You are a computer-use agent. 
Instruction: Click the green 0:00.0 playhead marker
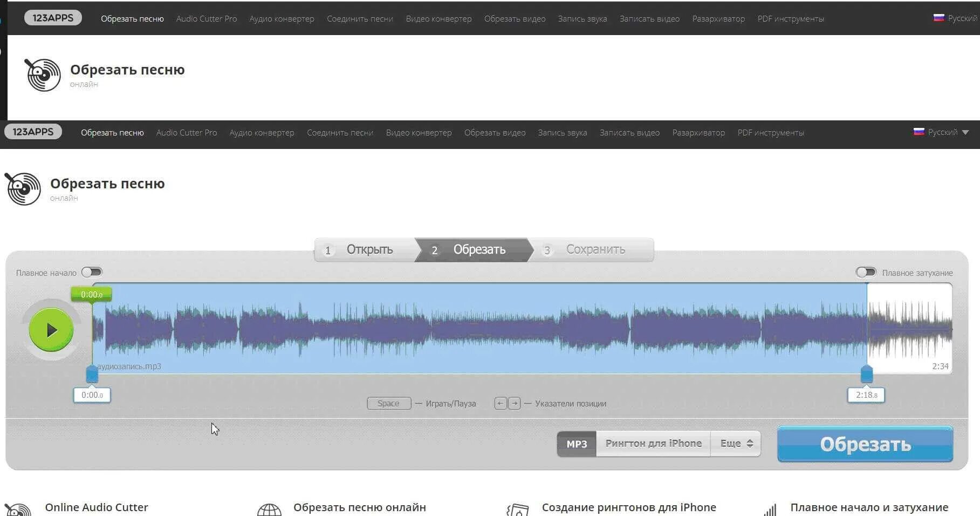(91, 294)
